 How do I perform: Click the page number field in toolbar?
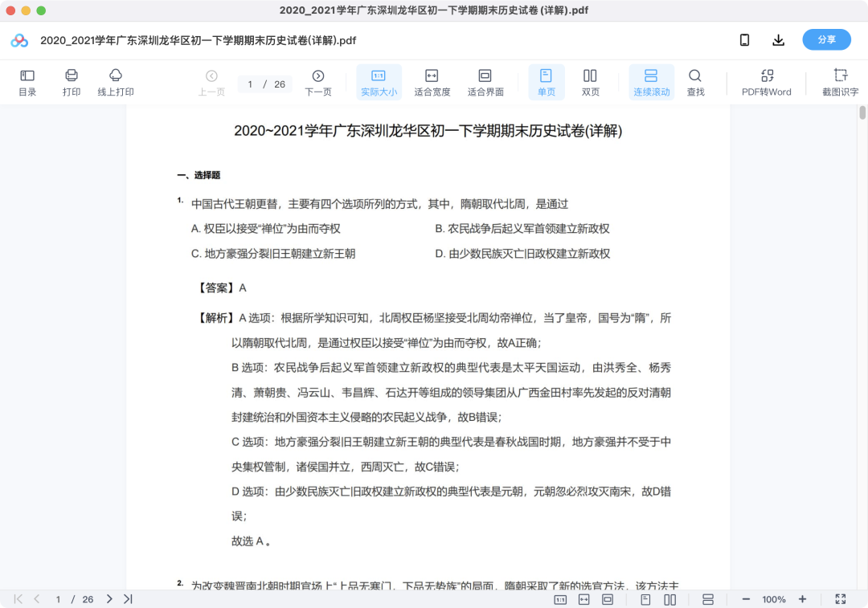coord(251,84)
